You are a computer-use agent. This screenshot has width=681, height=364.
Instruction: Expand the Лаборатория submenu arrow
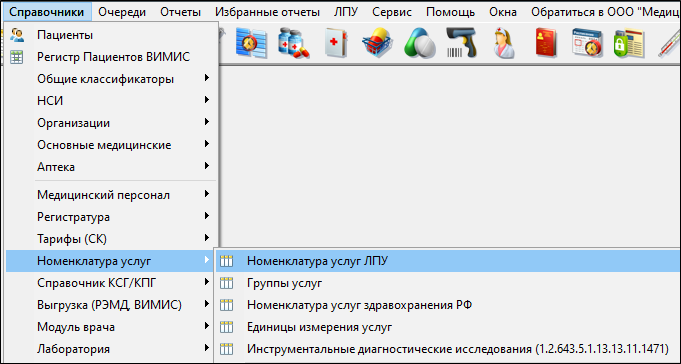tap(207, 348)
